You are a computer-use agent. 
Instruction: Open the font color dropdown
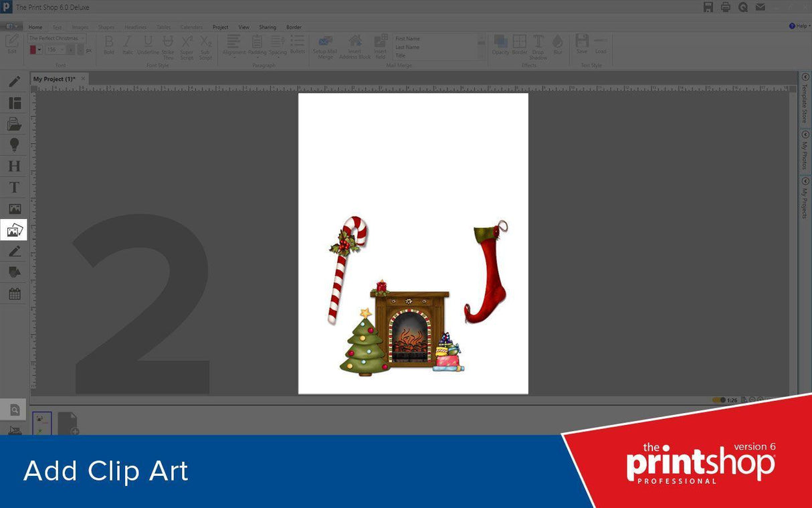coord(40,49)
